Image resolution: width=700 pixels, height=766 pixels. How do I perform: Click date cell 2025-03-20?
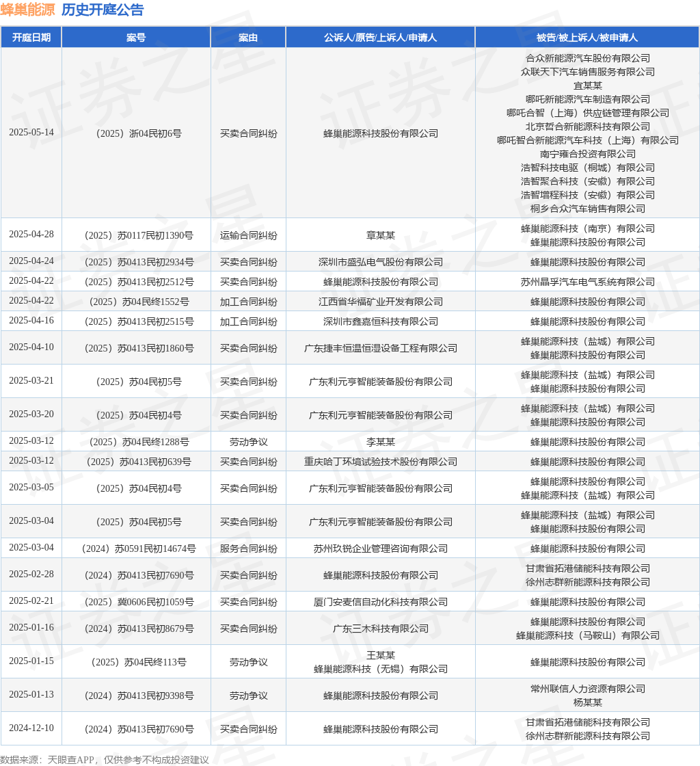coord(31,414)
